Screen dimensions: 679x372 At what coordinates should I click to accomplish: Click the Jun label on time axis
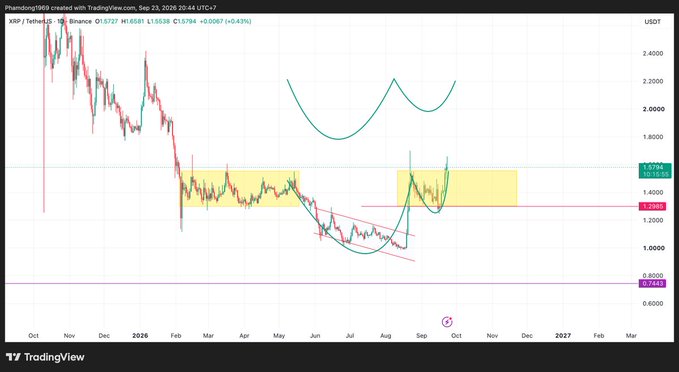click(315, 336)
